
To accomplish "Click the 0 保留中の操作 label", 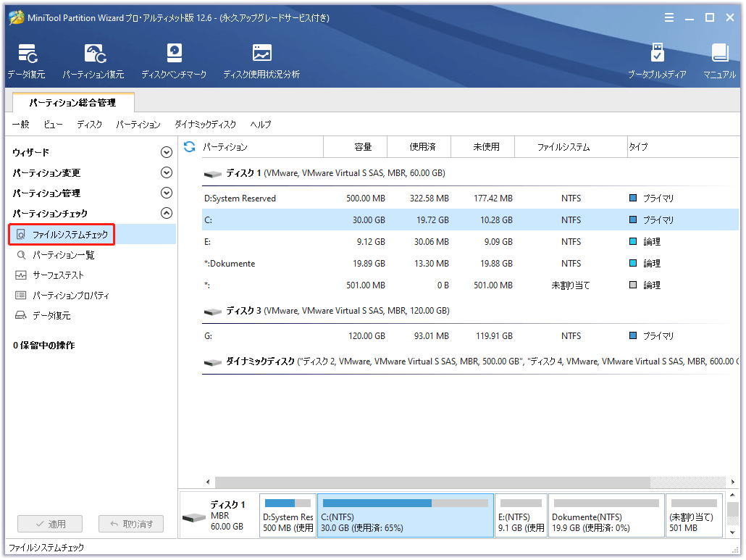I will (x=43, y=345).
